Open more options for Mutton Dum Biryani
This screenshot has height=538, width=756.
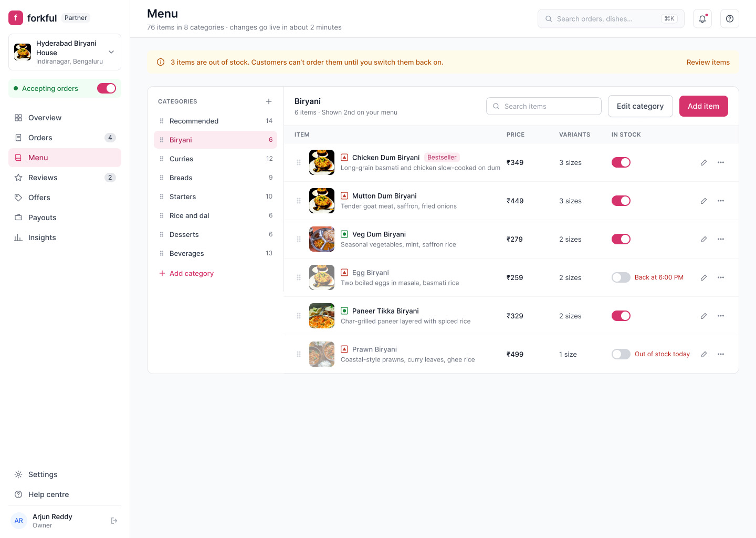coord(721,201)
